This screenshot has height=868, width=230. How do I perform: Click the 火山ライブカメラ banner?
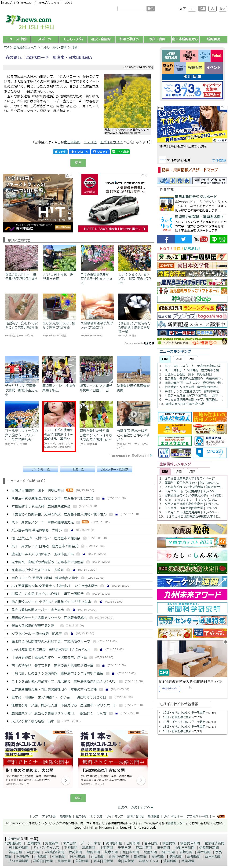tap(210, 181)
